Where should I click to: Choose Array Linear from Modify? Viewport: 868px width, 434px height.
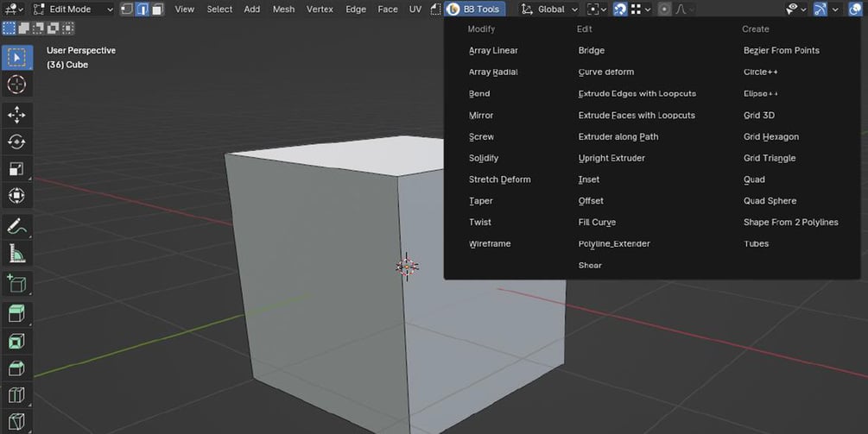pyautogui.click(x=493, y=50)
